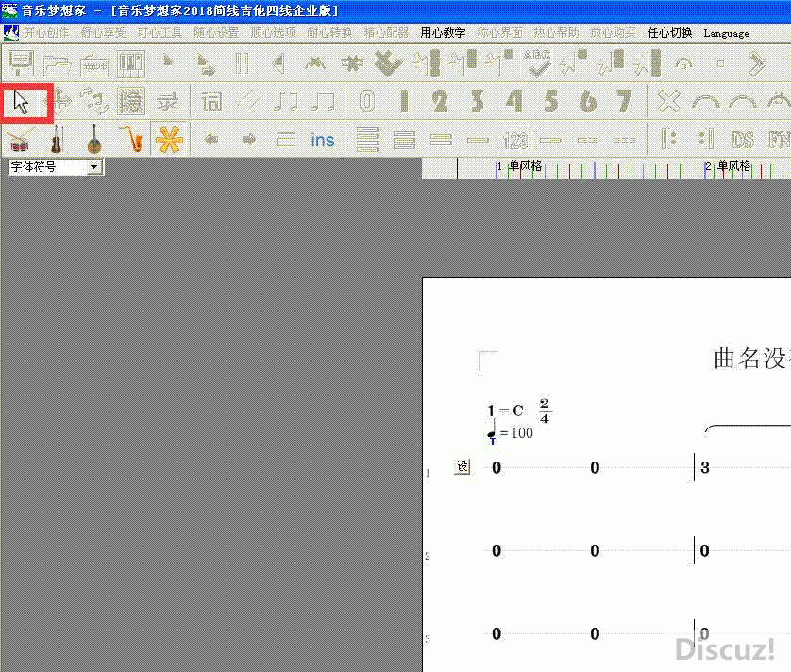The width and height of the screenshot is (791, 672).
Task: Click the save floppy disk icon
Action: pyautogui.click(x=21, y=63)
